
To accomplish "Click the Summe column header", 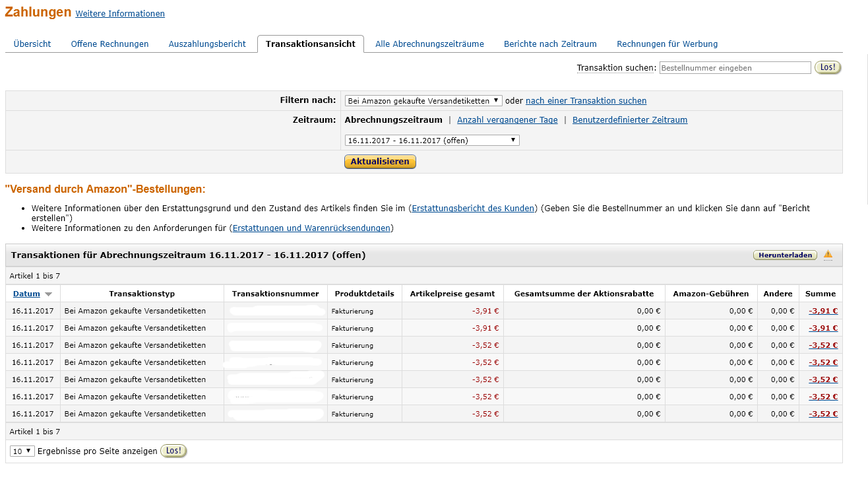I will (821, 294).
